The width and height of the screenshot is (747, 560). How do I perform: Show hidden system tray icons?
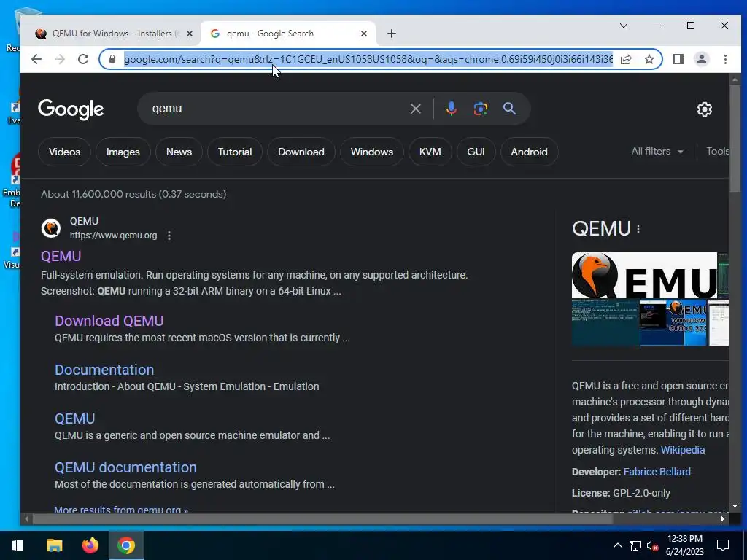click(x=617, y=545)
